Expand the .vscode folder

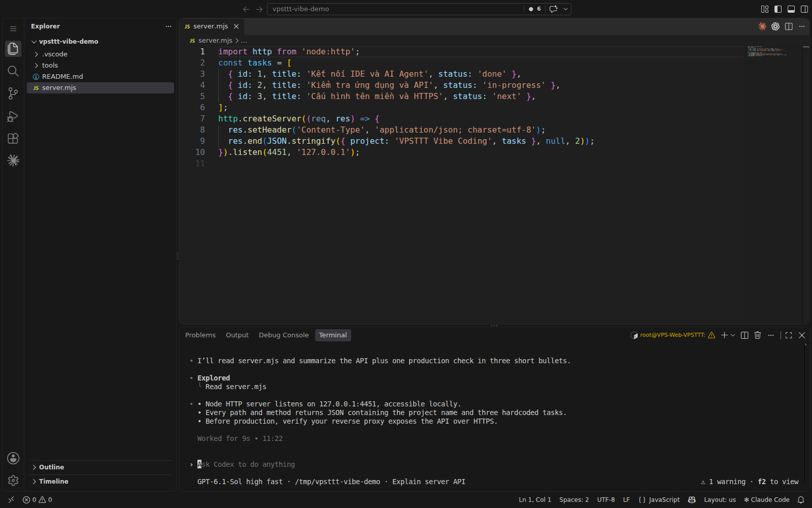point(100,54)
